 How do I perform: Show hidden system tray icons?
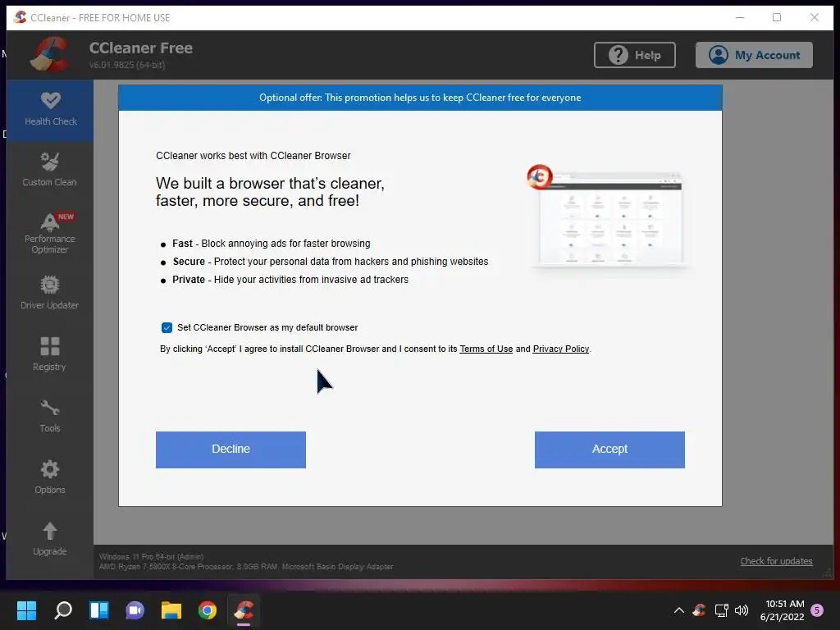tap(678, 610)
